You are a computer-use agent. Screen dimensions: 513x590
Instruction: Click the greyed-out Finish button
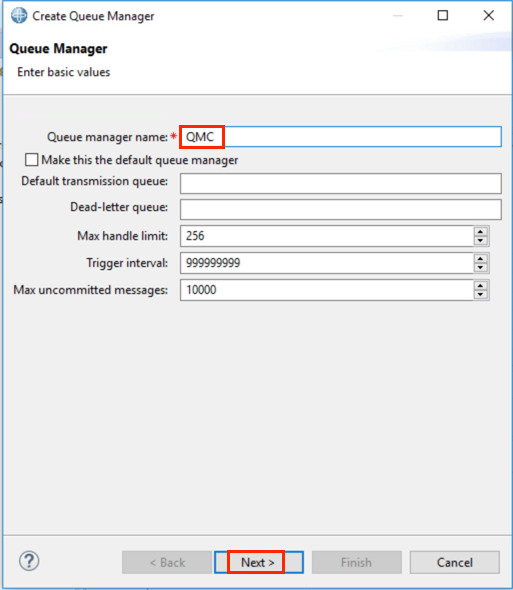coord(356,563)
